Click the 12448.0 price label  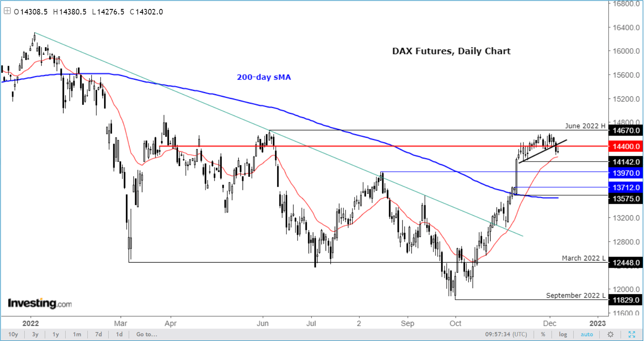626,263
